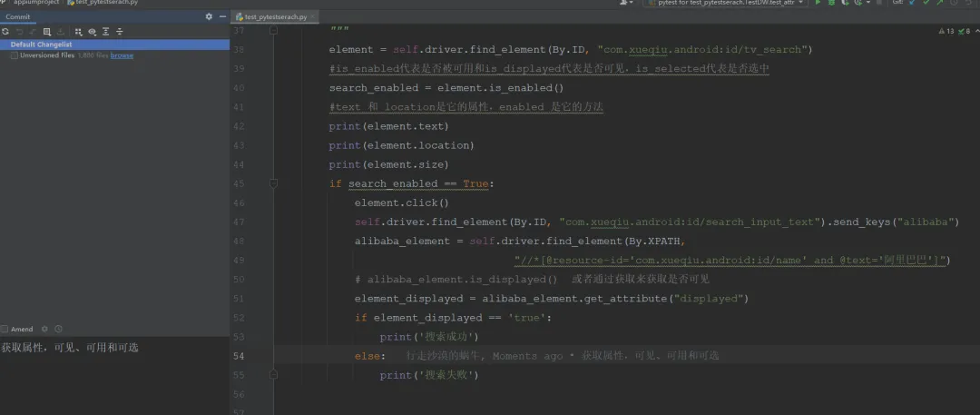Collapse the docstring fold marker at line 37
This screenshot has height=415, width=980.
(x=273, y=30)
